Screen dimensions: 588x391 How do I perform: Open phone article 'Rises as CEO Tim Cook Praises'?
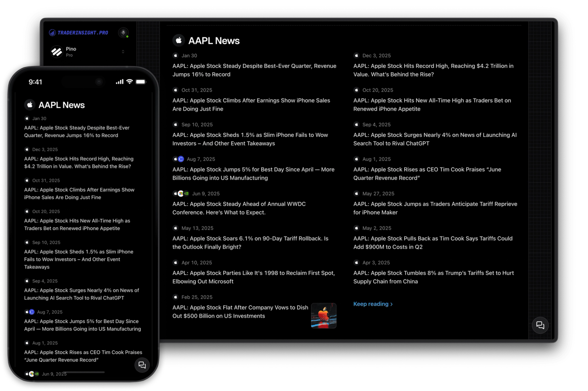83,356
